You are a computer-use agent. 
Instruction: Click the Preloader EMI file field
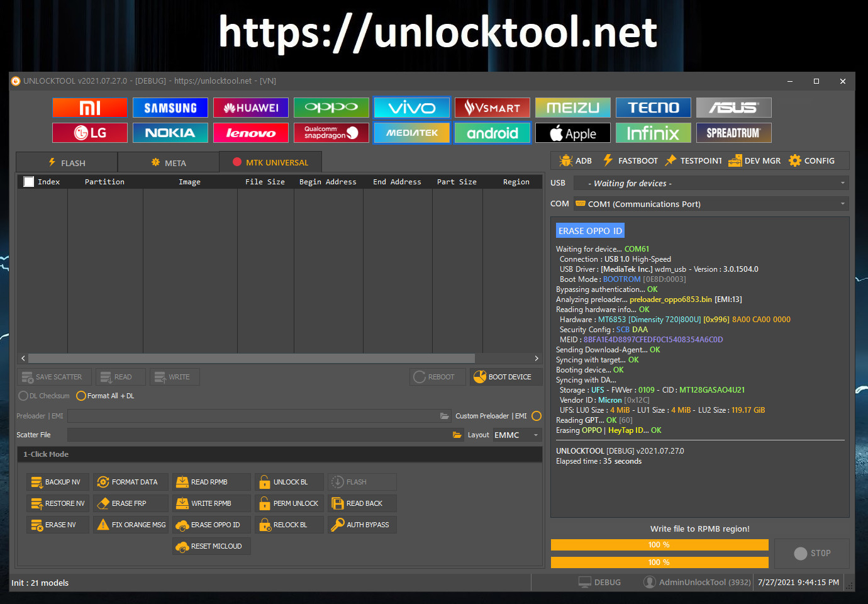(x=260, y=416)
